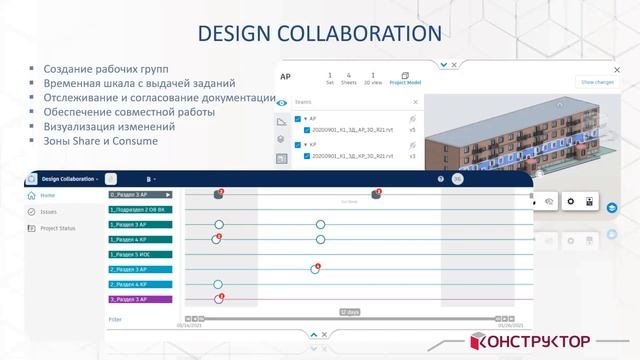
Task: Open the Project Status icon
Action: pyautogui.click(x=31, y=228)
